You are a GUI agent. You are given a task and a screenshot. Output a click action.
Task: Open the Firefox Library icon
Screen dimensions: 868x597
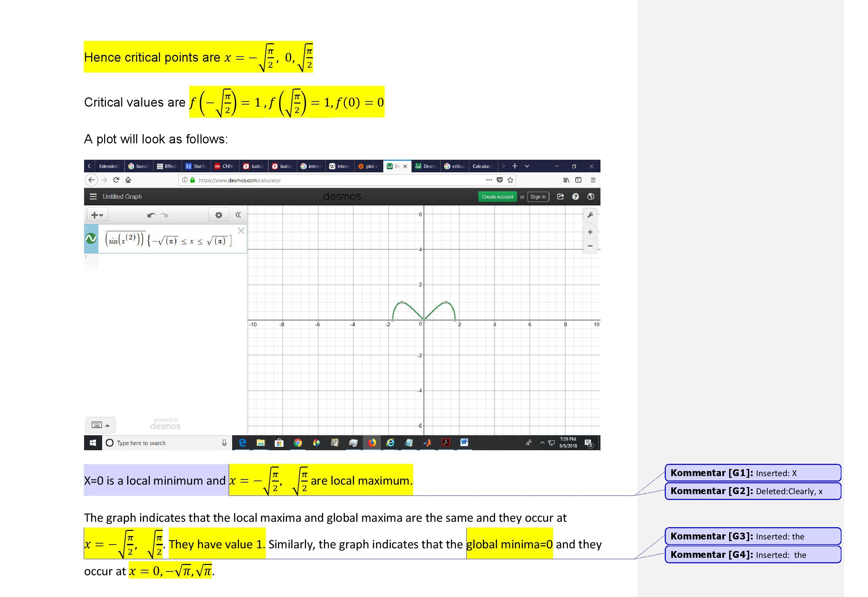pos(566,180)
